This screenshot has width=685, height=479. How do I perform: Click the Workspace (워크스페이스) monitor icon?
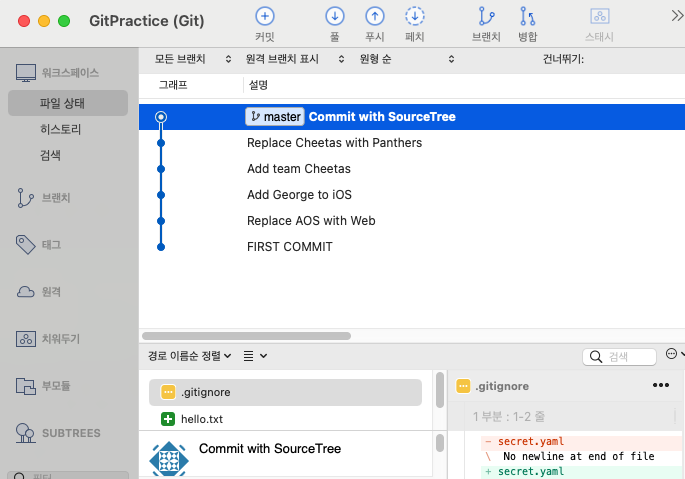tap(26, 73)
